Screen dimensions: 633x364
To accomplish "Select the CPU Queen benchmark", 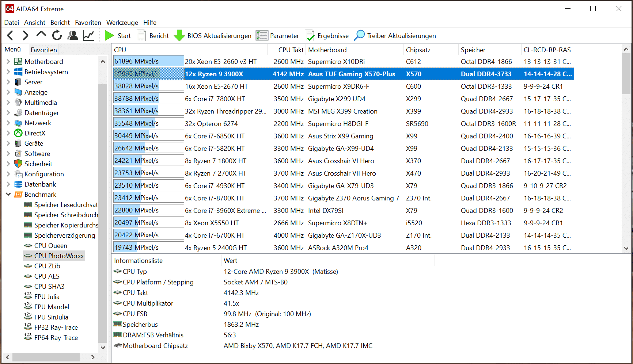I will (51, 245).
